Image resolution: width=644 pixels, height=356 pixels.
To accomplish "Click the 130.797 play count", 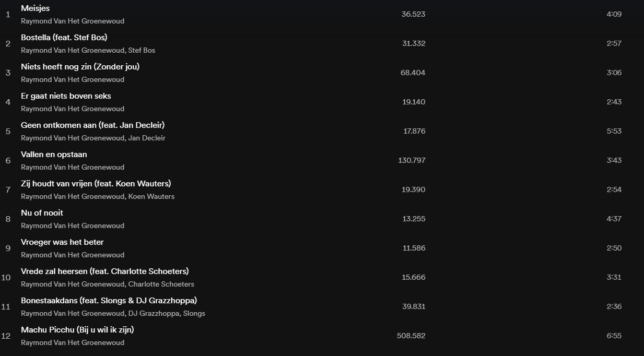I will (x=412, y=160).
